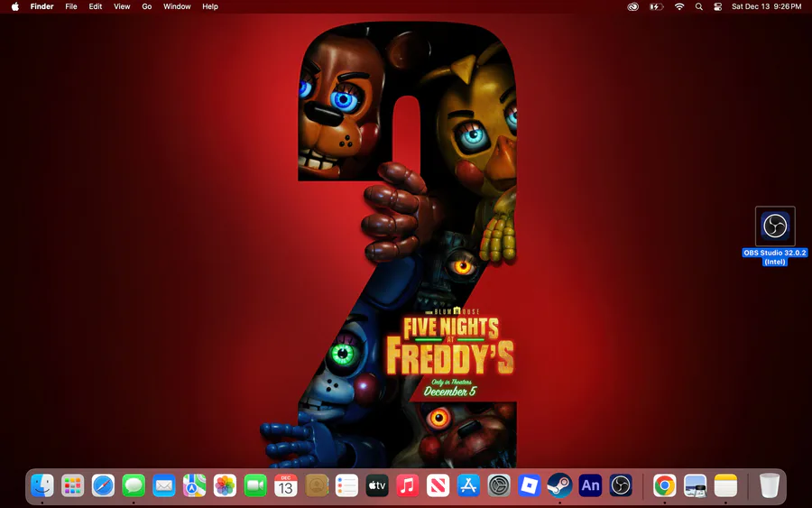The width and height of the screenshot is (812, 508).
Task: Start FaceTime from the Dock
Action: pos(255,485)
